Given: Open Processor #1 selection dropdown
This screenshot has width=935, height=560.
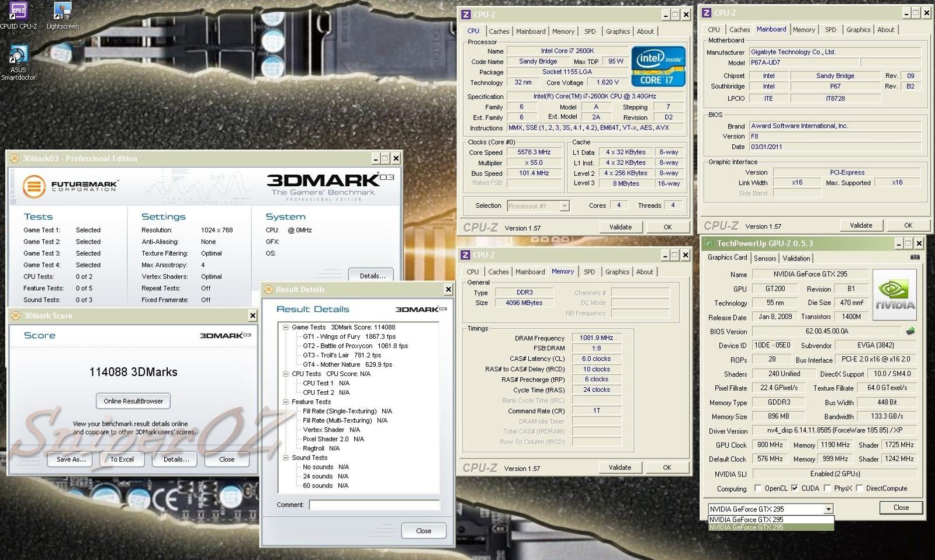Looking at the screenshot, I should 564,206.
